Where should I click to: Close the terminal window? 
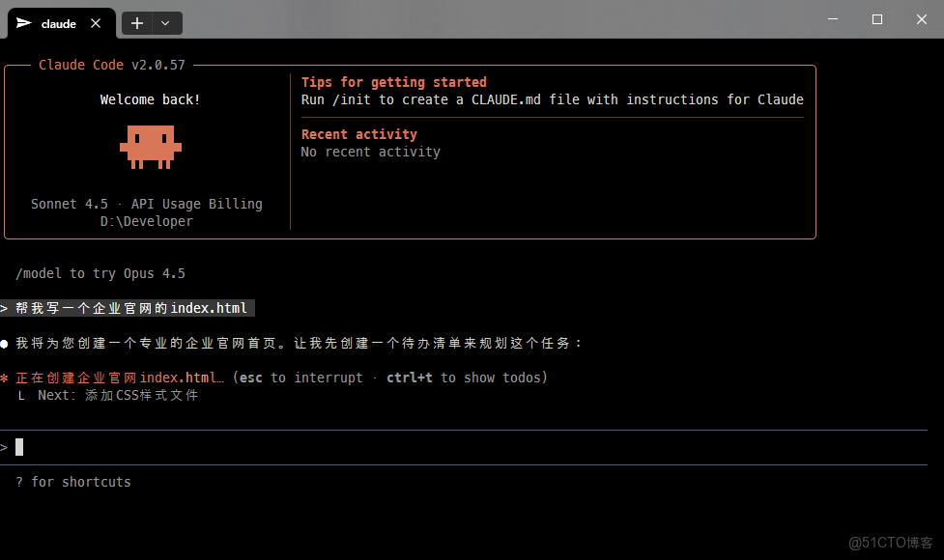click(922, 19)
